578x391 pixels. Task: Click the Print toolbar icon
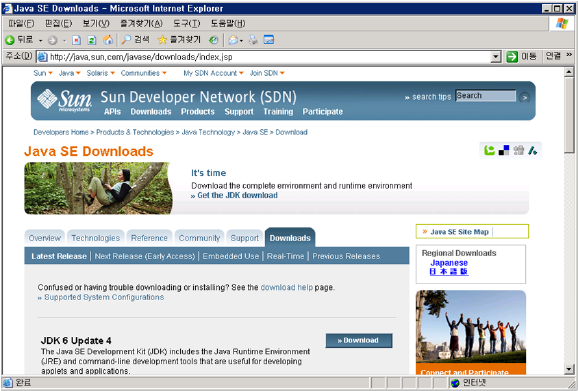tap(253, 40)
